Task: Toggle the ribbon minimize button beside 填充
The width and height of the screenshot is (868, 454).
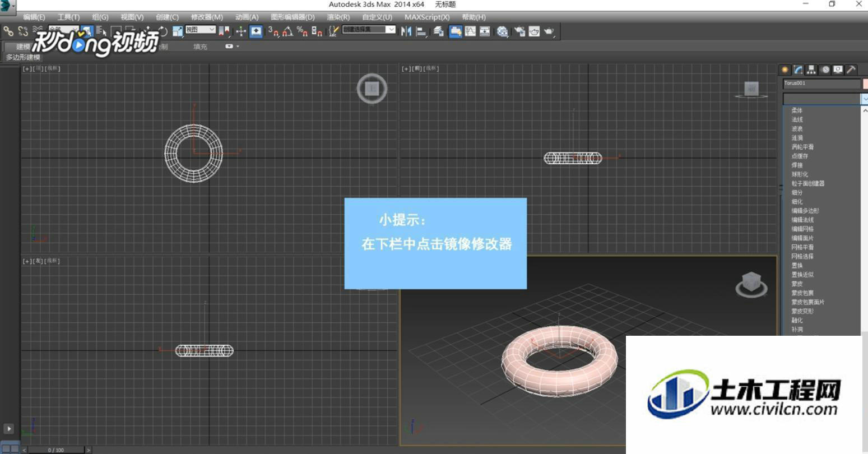Action: [229, 46]
